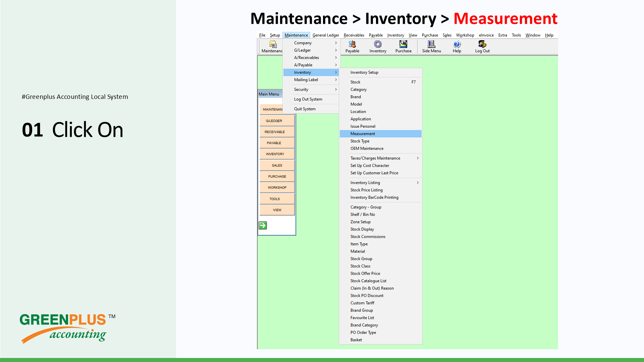This screenshot has width=644, height=362.
Task: Click the TOOLS button in Main Menu
Action: [x=277, y=199]
